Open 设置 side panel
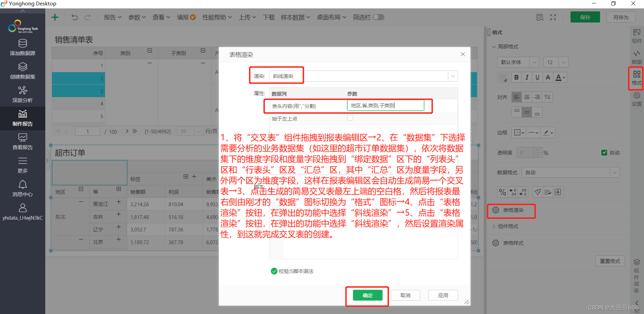Viewport: 644px width, 314px height. tap(637, 99)
